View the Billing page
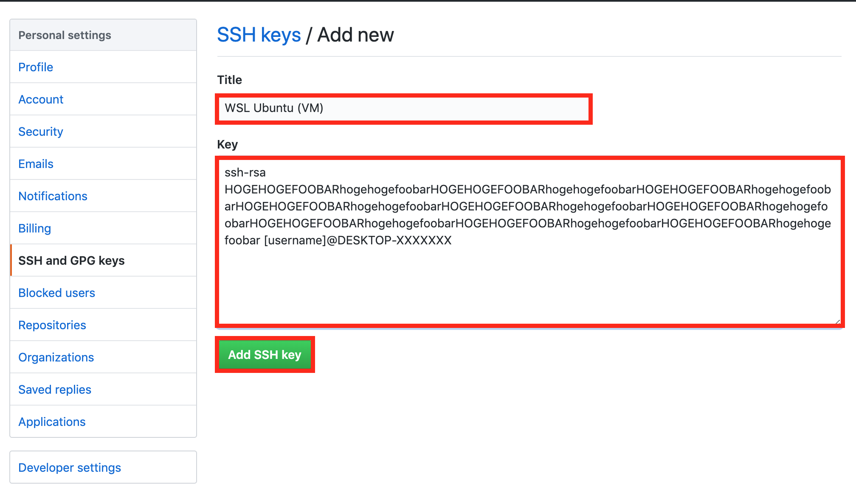856x504 pixels. [34, 228]
